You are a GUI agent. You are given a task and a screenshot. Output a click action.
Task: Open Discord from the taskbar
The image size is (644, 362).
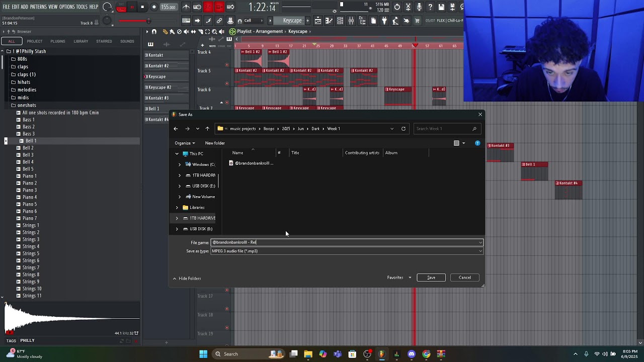click(412, 354)
